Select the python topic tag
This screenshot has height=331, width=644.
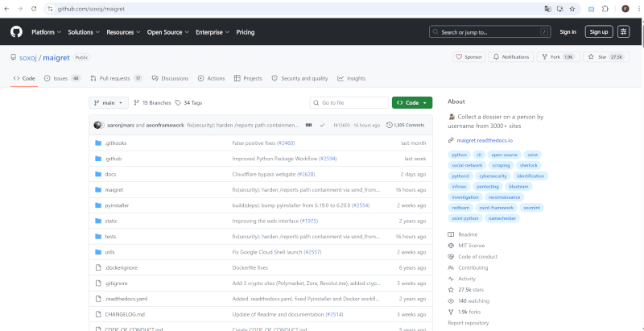pos(459,155)
